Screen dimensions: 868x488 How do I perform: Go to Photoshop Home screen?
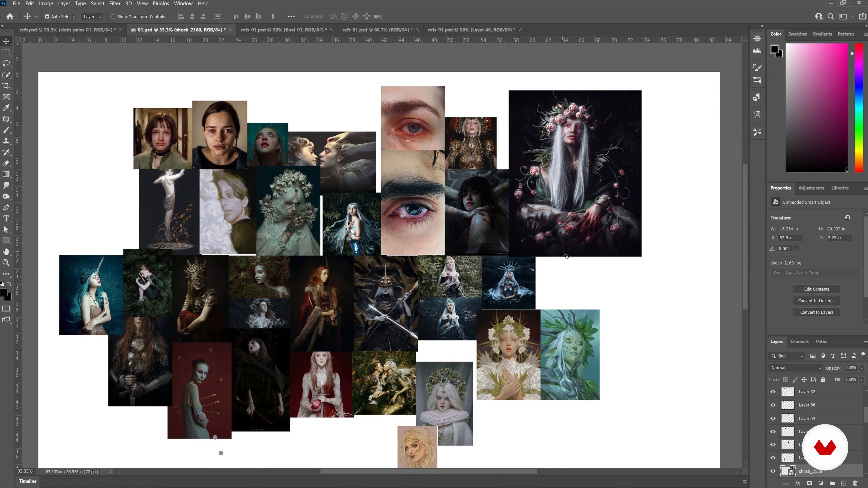pos(10,16)
